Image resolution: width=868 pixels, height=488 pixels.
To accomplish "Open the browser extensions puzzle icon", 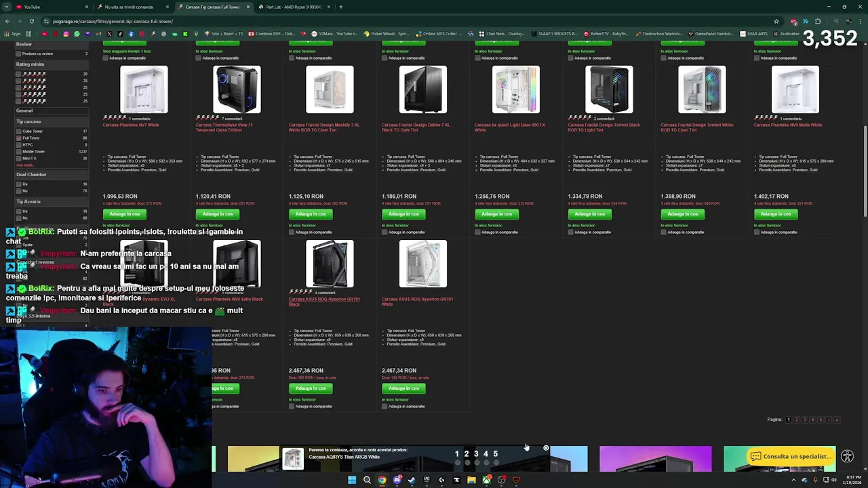I will (x=818, y=21).
